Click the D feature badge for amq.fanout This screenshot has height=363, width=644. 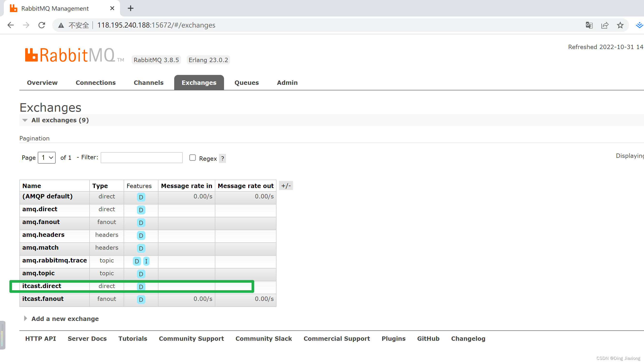[141, 223]
